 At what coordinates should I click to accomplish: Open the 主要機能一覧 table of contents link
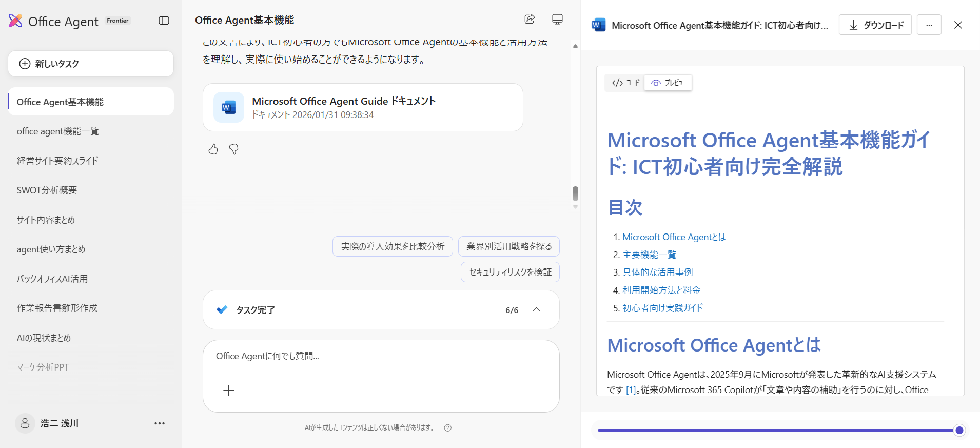[x=649, y=255]
